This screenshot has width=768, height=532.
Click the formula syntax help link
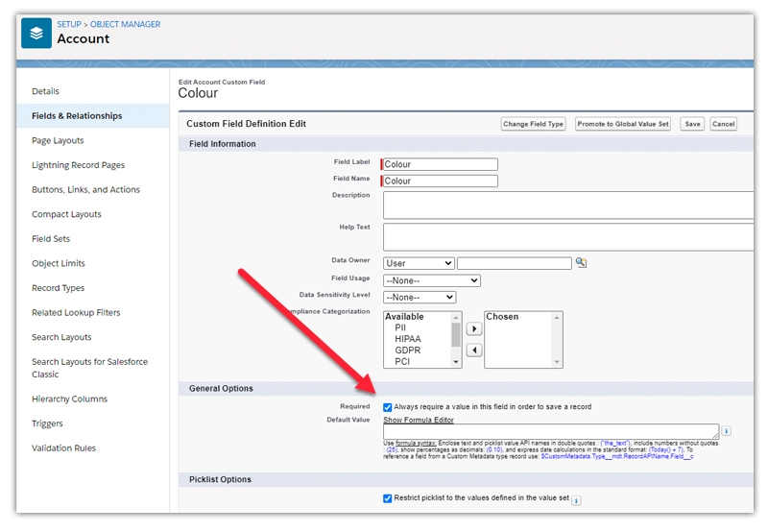click(416, 443)
